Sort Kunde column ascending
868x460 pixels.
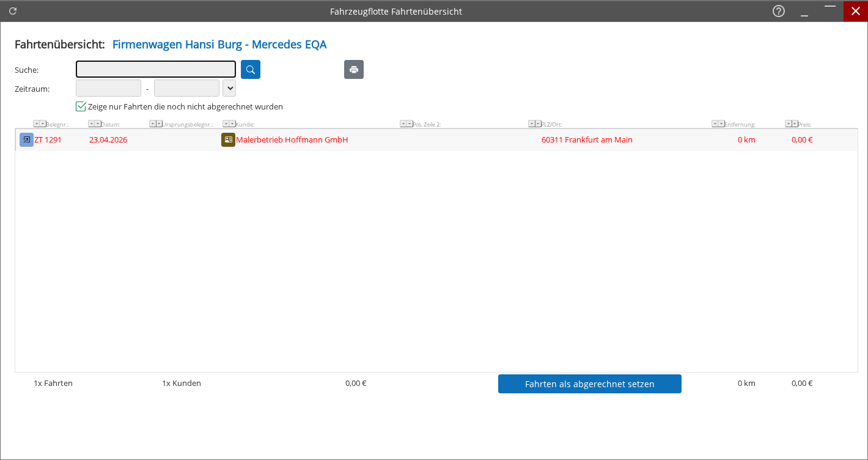226,124
